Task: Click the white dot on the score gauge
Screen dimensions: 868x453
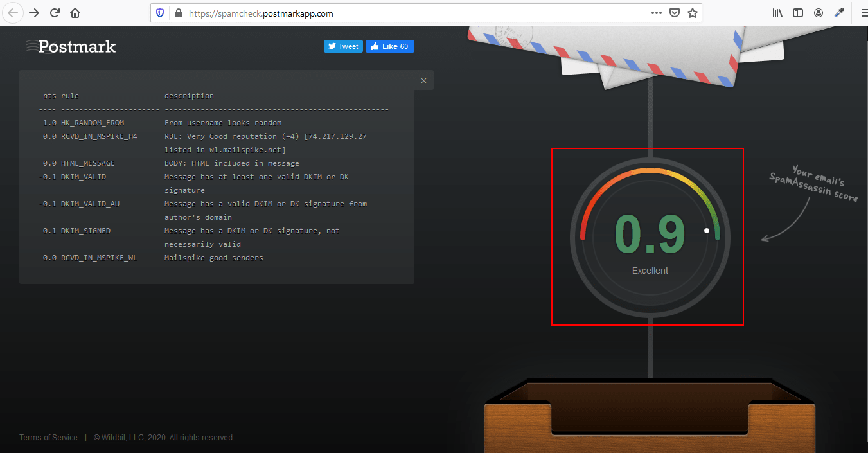Action: coord(707,231)
